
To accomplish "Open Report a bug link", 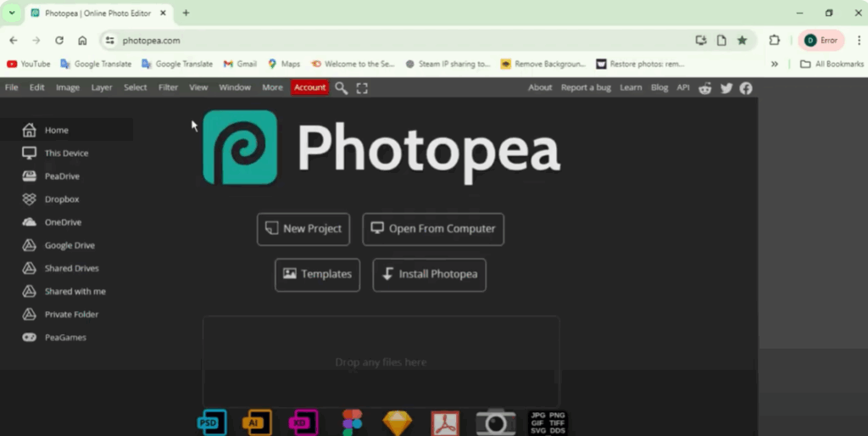I will (x=586, y=87).
